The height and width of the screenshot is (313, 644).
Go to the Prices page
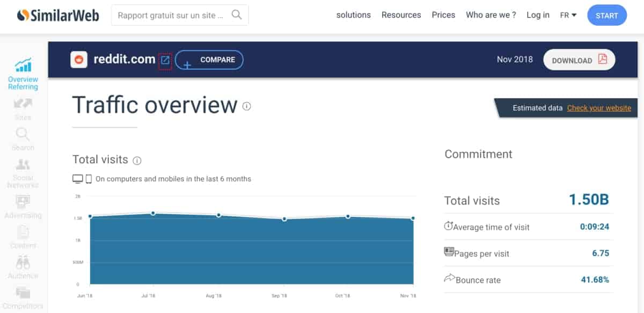[x=443, y=15]
